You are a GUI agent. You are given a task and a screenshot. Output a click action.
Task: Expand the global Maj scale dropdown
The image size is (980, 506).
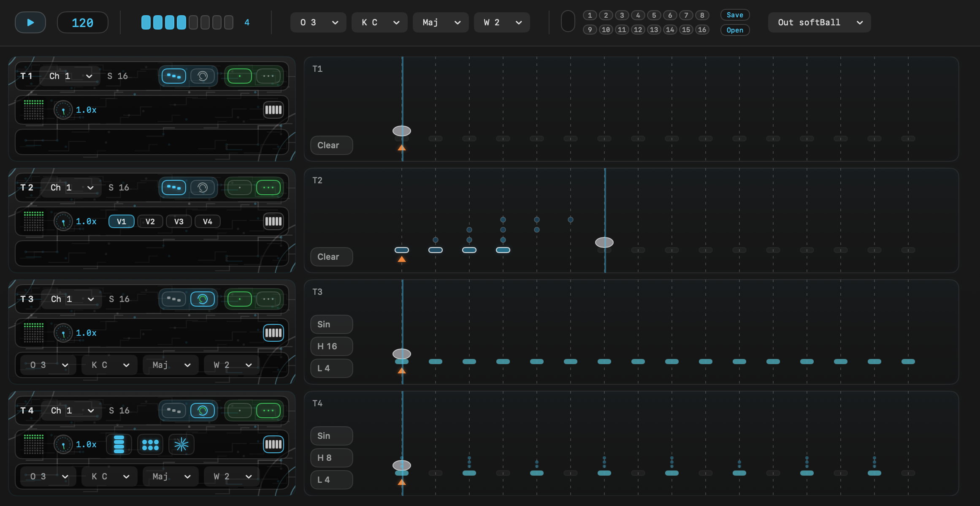tap(440, 22)
